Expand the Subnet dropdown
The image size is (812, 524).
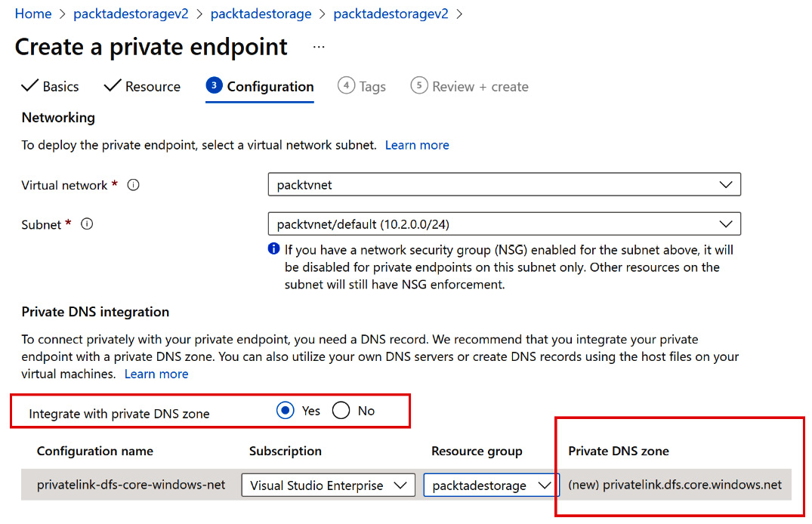coord(504,224)
